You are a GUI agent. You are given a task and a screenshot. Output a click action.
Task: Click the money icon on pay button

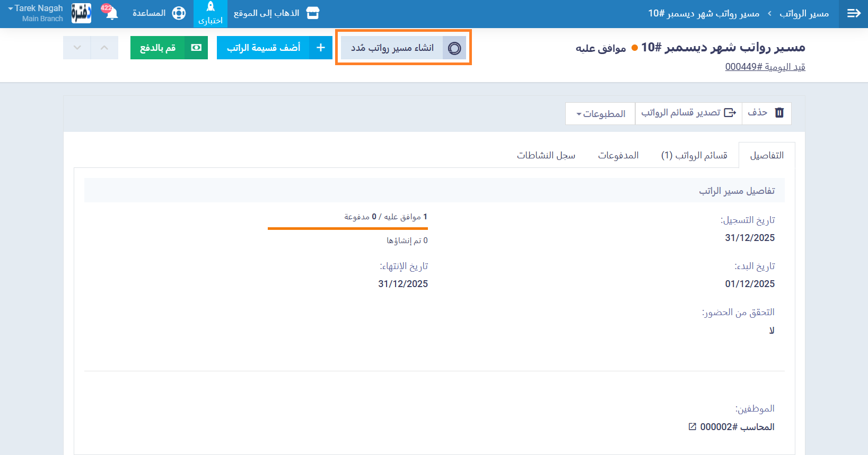[x=196, y=48]
